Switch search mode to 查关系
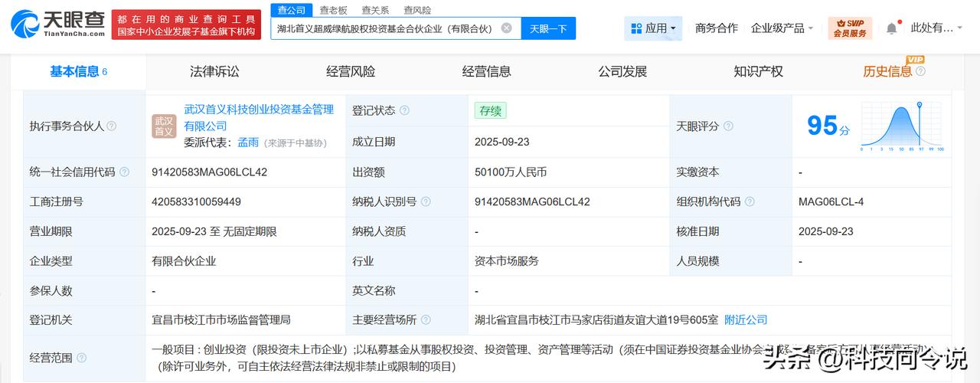980x383 pixels. pos(375,10)
